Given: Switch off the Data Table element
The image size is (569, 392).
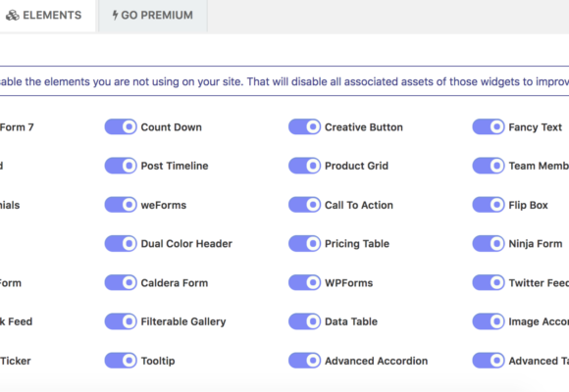Looking at the screenshot, I should tap(304, 321).
